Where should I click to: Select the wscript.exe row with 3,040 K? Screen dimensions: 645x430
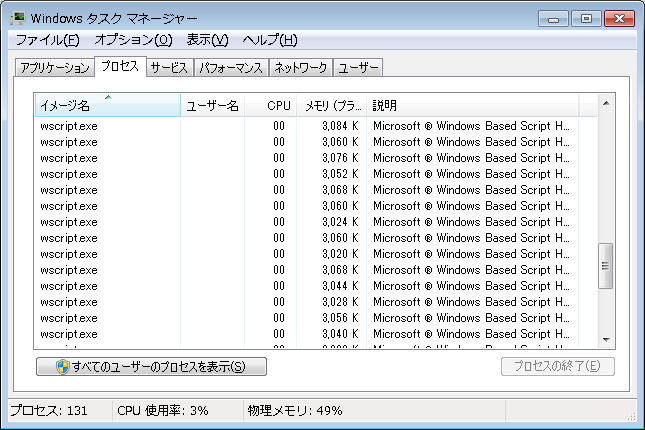306,334
